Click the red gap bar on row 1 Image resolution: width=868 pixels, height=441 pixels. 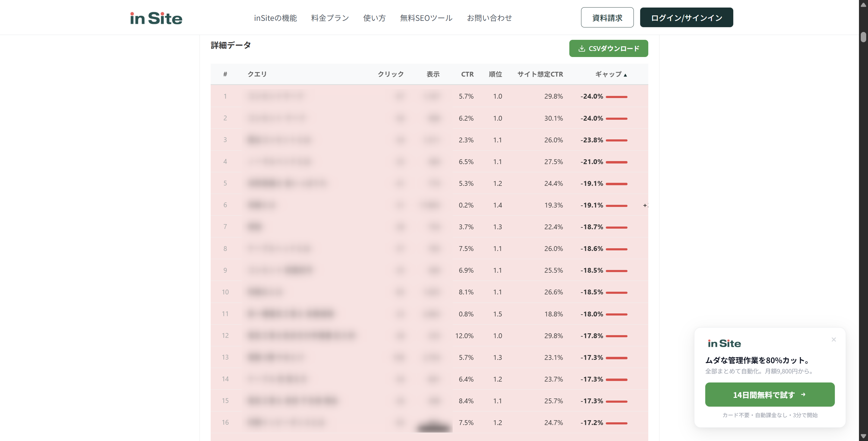(x=616, y=97)
